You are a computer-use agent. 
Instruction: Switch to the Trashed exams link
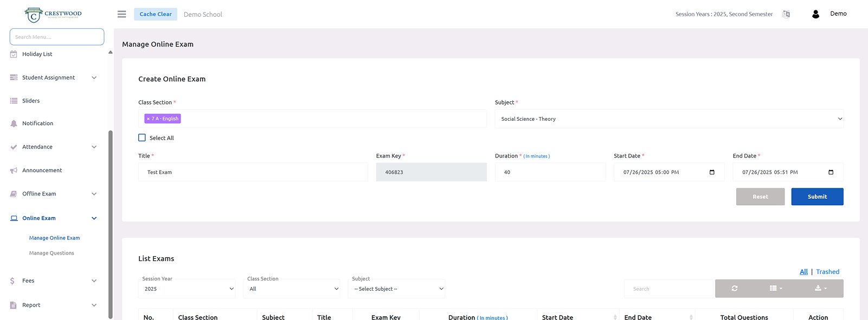click(827, 272)
